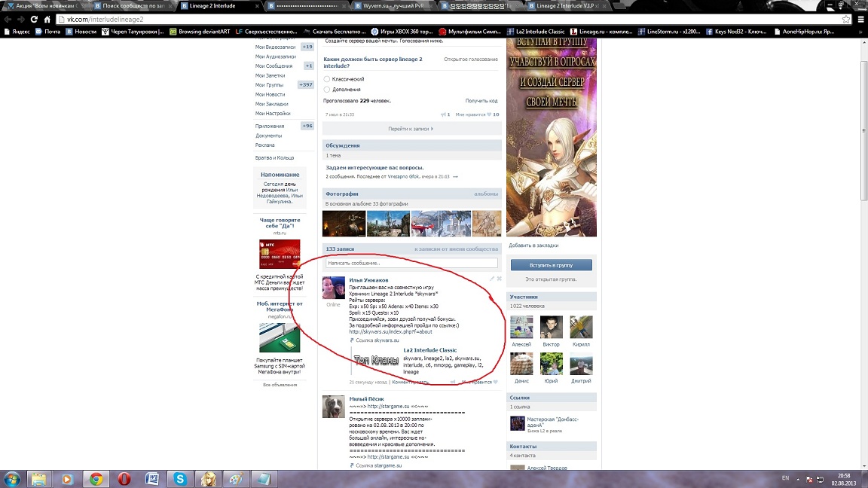Open the Windows Start menu
This screenshot has height=488, width=868.
(x=11, y=479)
